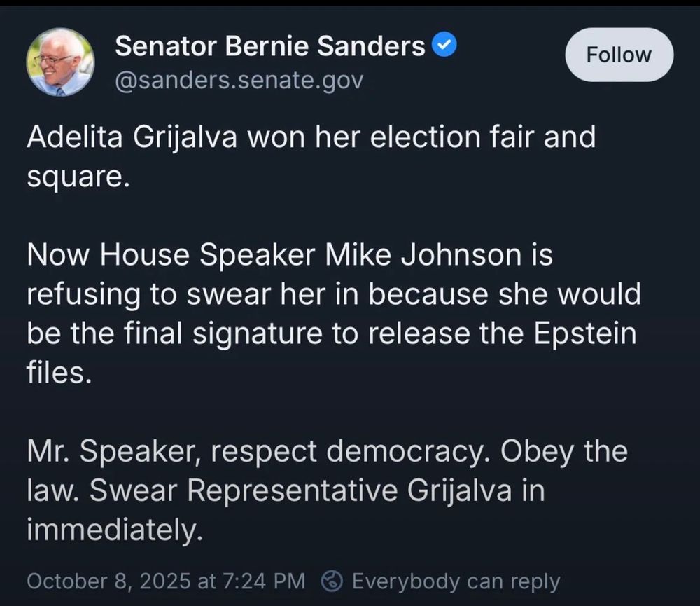Click the reply settings globe icon
This screenshot has height=606, width=700.
tap(333, 581)
